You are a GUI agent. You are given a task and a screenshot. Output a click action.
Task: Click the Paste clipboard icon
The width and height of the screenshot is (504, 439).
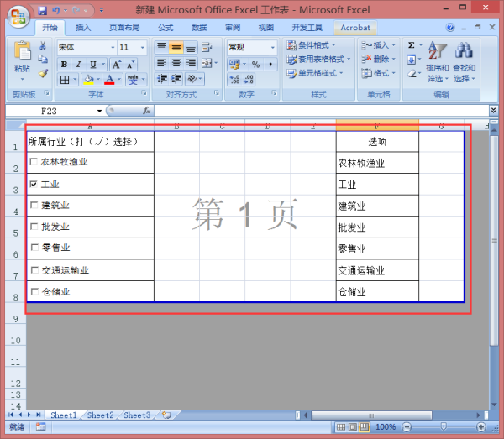click(22, 50)
